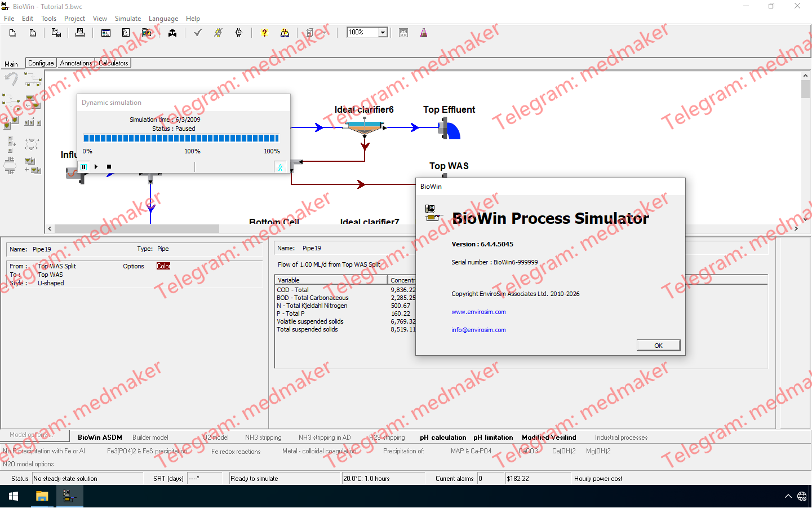Switch to the Configure tab

[41, 63]
